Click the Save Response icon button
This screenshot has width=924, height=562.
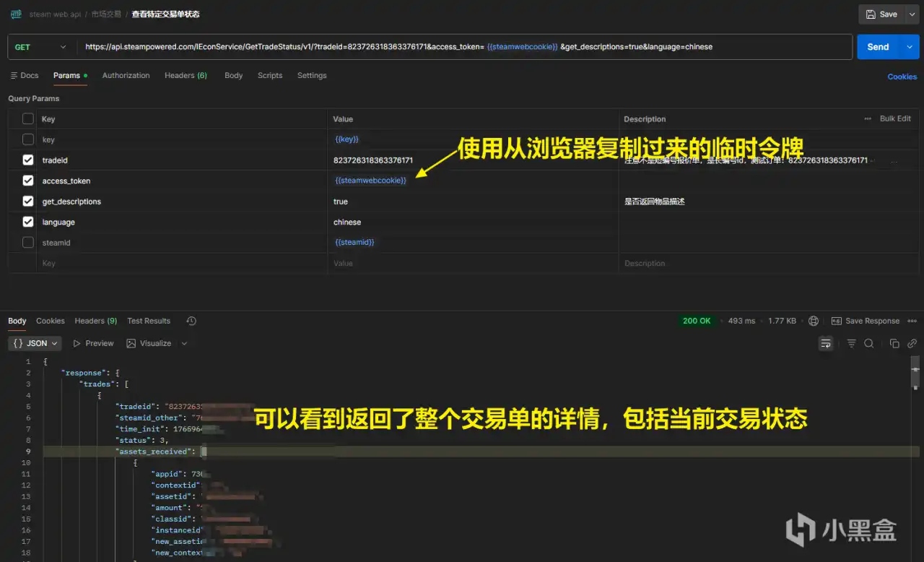[836, 321]
